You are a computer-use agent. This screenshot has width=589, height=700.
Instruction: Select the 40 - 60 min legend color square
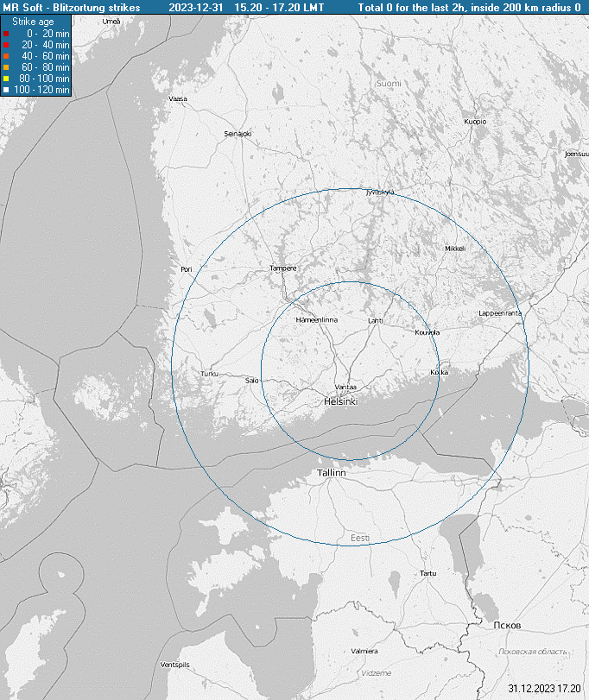6,55
